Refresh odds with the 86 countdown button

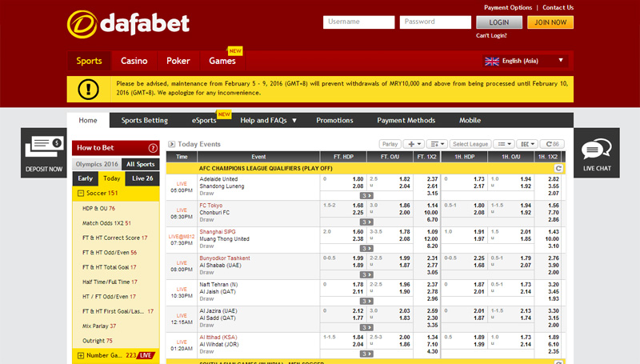[x=552, y=144]
